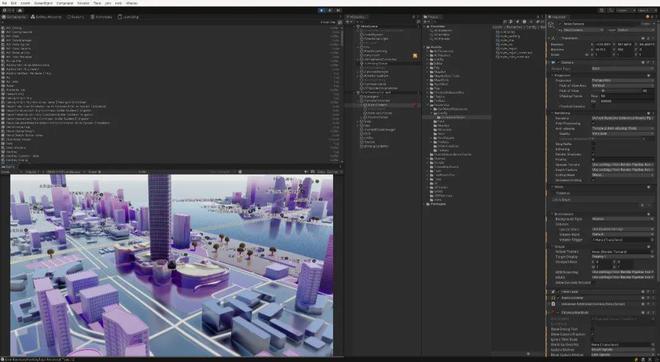
Task: Open the Culling Mask dropdown
Action: 623,175
